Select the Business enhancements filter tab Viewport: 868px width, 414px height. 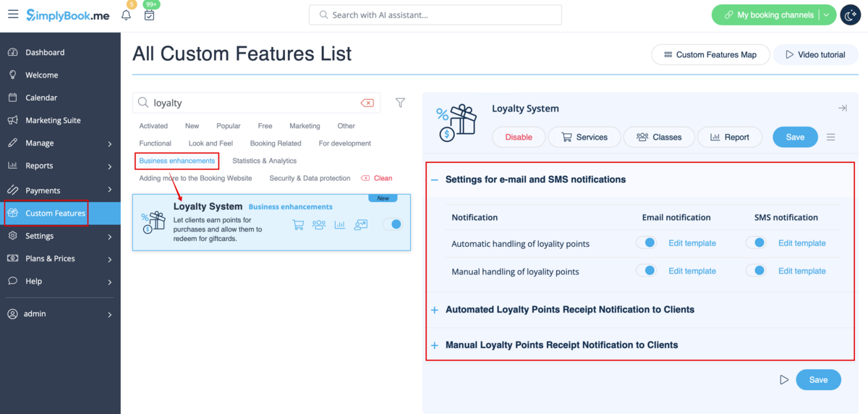pyautogui.click(x=177, y=161)
